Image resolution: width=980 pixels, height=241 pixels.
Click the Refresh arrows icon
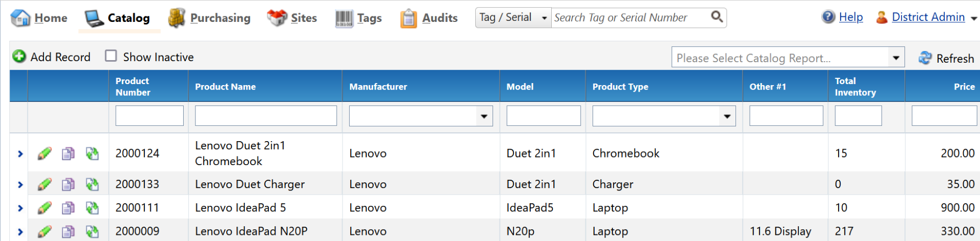925,58
